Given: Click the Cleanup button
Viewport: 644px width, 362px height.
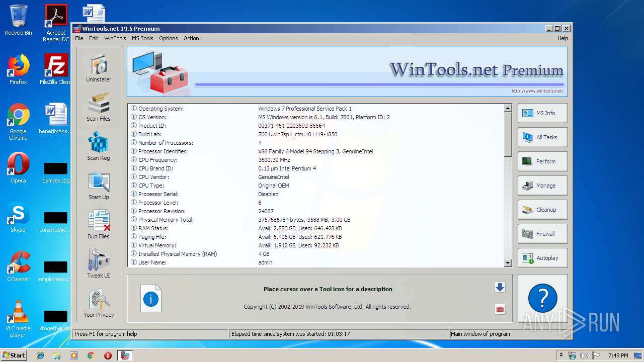Looking at the screenshot, I should click(543, 210).
